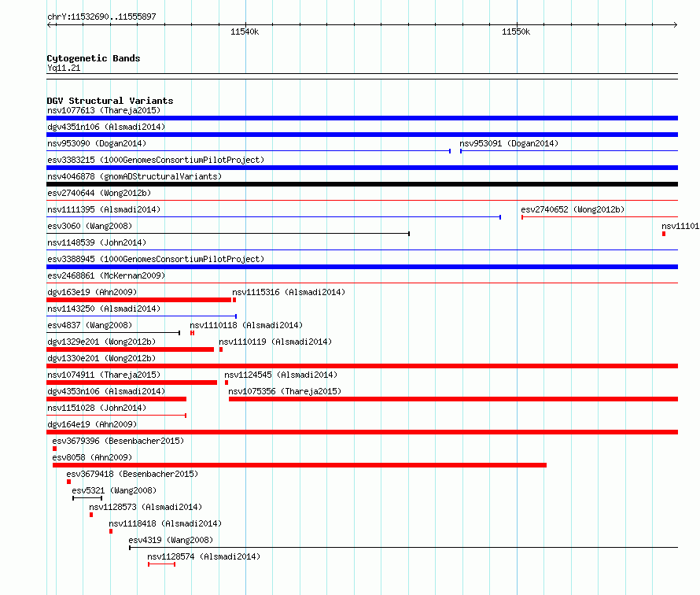This screenshot has width=700, height=595.
Task: Click esv8058 (Ahn2009) label
Action: (x=92, y=457)
